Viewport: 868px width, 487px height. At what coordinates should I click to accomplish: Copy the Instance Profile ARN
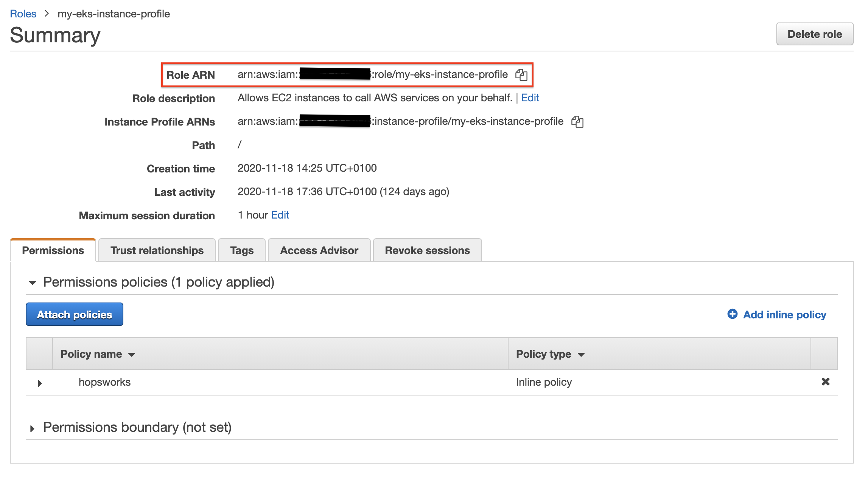[x=577, y=122]
